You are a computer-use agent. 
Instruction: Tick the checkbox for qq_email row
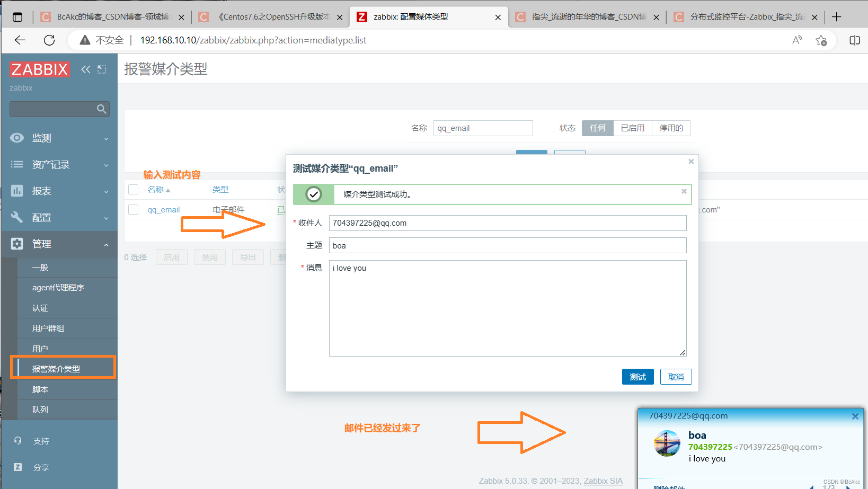134,210
